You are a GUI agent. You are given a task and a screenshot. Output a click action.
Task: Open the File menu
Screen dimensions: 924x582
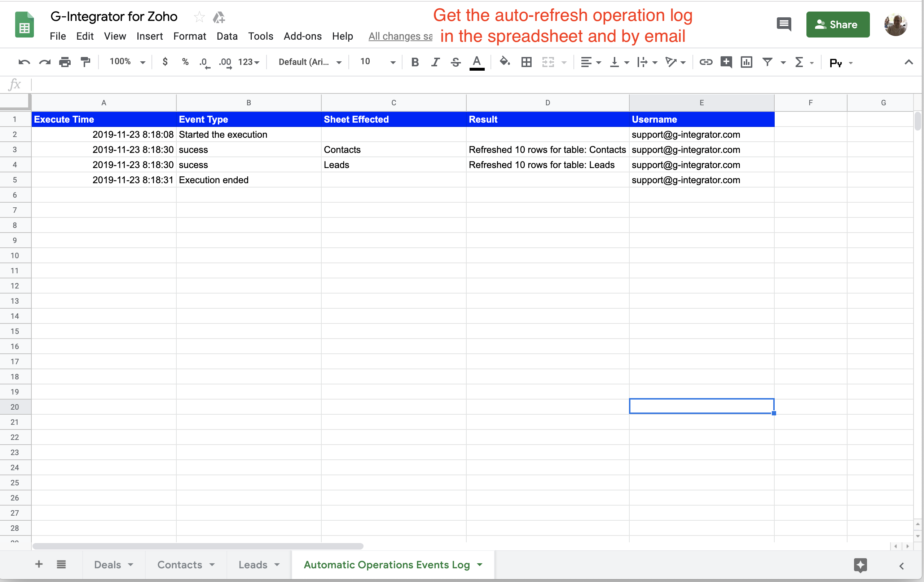[58, 36]
